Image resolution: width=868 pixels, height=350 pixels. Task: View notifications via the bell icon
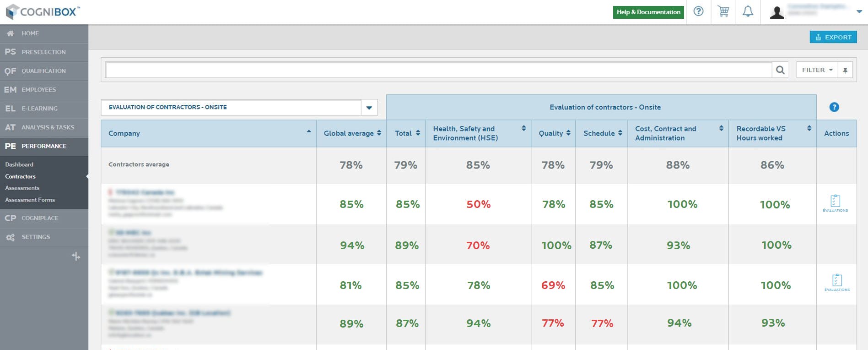pyautogui.click(x=748, y=11)
